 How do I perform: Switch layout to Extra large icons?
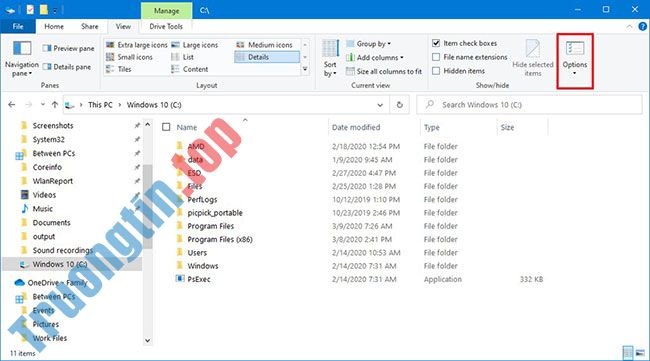(x=136, y=45)
